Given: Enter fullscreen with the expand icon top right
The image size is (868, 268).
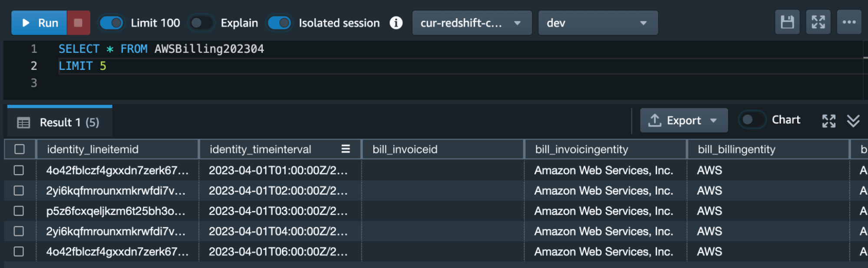Looking at the screenshot, I should click(x=818, y=22).
